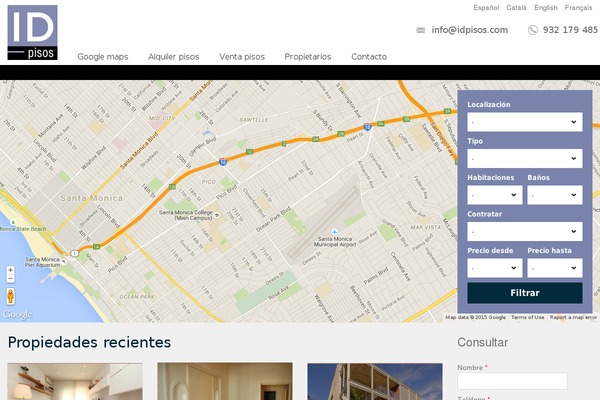The image size is (600, 400).
Task: Switch language to Français
Action: click(579, 8)
